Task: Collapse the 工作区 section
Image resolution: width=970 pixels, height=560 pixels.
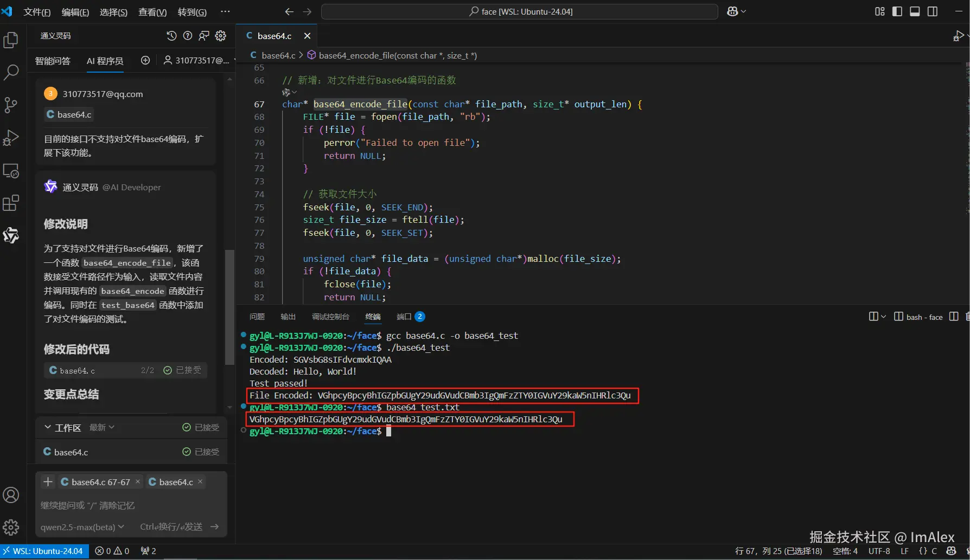Action: tap(48, 427)
